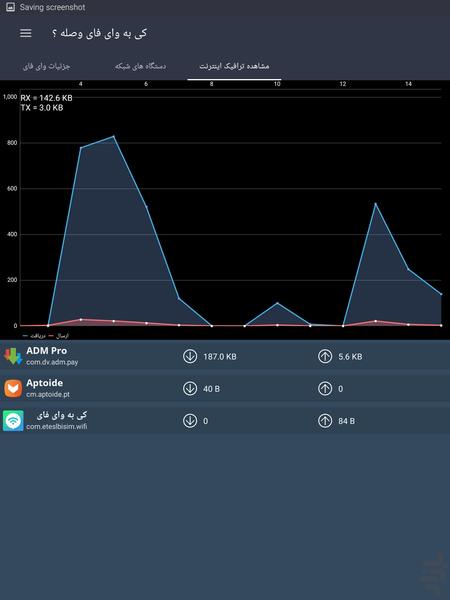The image size is (450, 600).
Task: Tap the ADM Pro app icon
Action: pyautogui.click(x=13, y=356)
